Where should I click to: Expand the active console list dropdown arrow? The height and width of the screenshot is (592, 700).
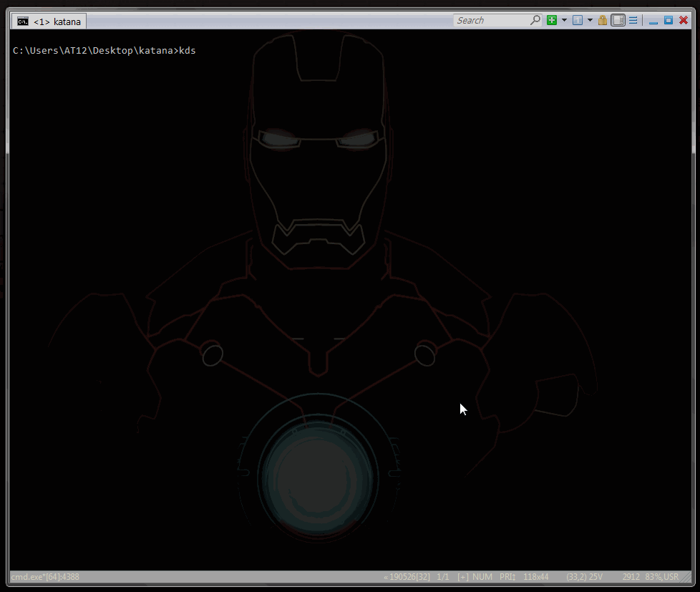click(590, 20)
